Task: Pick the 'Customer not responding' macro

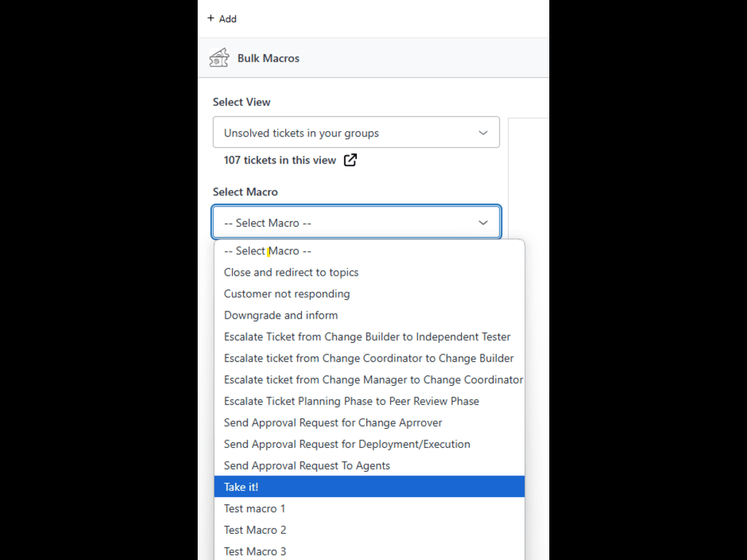Action: click(287, 294)
